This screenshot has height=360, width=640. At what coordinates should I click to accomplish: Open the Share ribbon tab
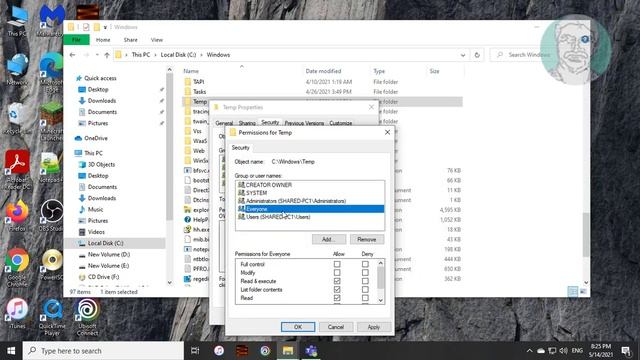[x=131, y=40]
